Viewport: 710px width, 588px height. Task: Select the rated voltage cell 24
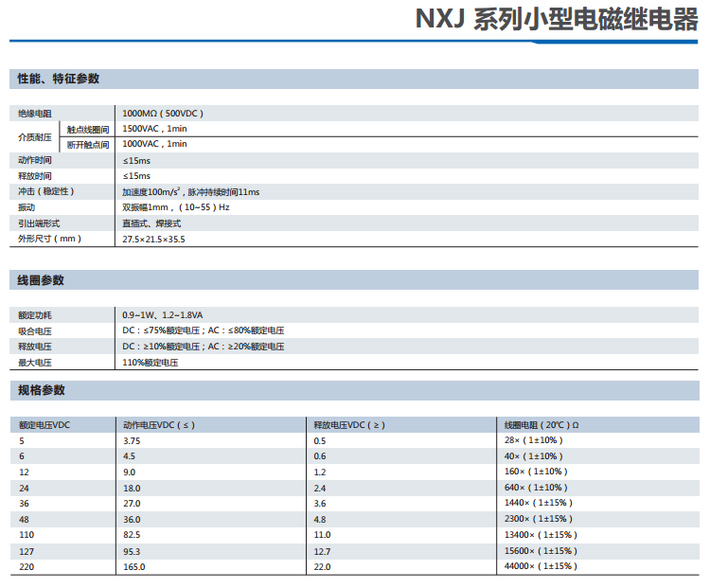click(x=24, y=489)
